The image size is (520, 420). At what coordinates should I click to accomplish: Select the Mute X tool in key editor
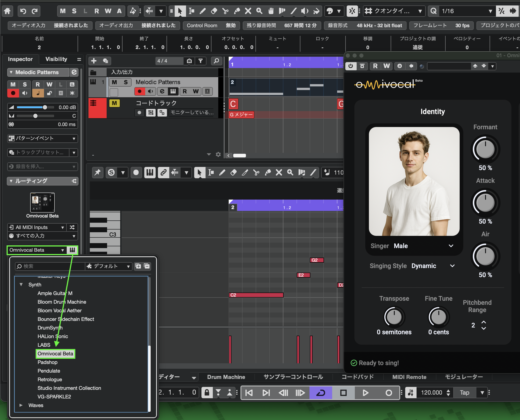(x=279, y=173)
